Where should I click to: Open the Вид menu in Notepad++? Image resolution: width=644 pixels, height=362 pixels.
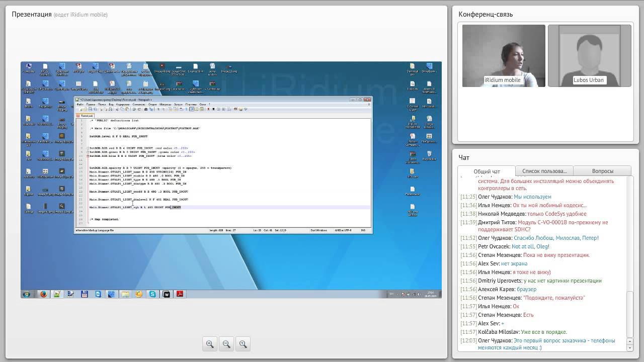tap(111, 105)
